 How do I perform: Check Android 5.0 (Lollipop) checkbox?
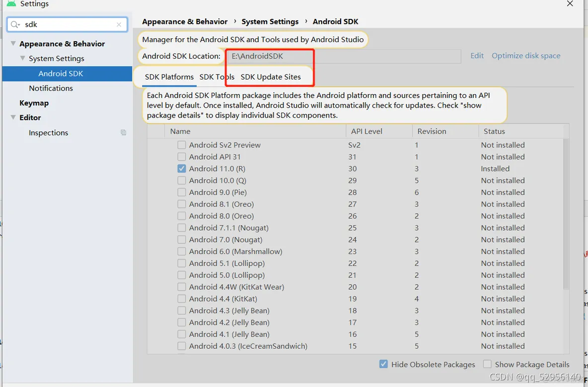click(x=181, y=275)
